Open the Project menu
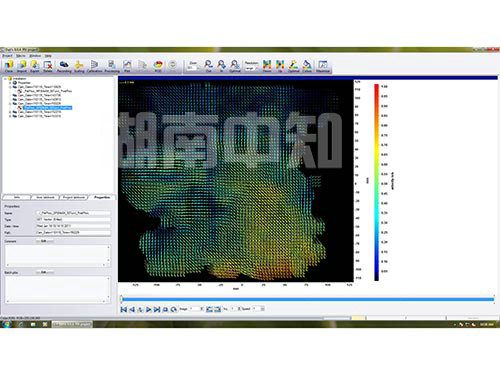The width and height of the screenshot is (500, 375). tap(7, 56)
